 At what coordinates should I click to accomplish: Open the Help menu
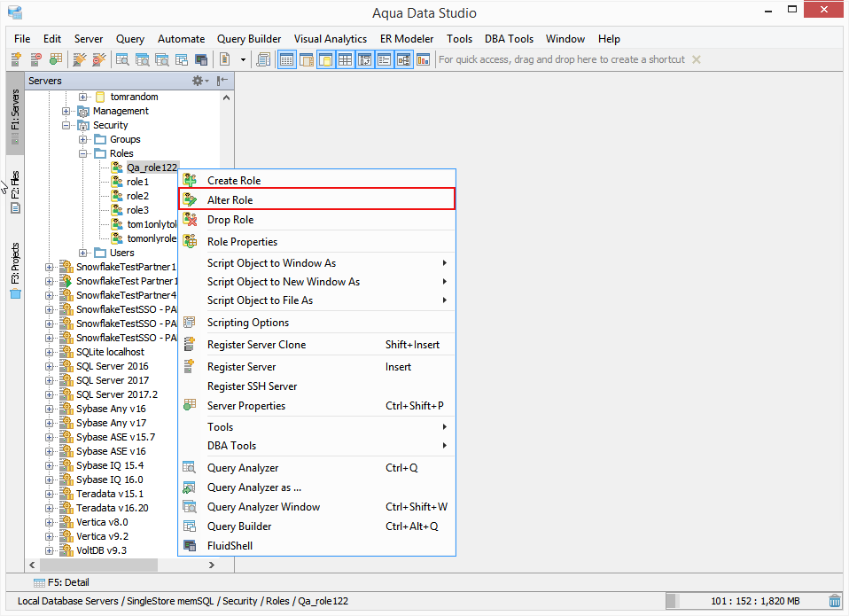click(x=609, y=39)
